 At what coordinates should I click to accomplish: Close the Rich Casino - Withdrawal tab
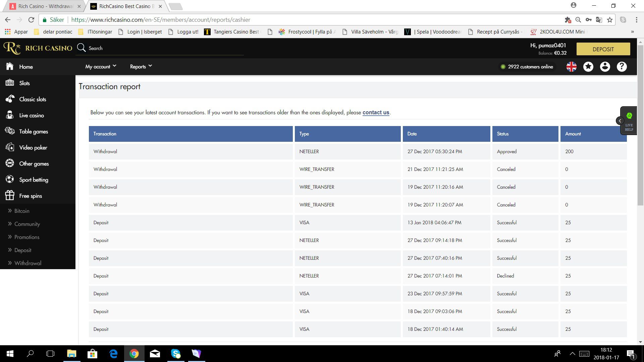[x=79, y=6]
